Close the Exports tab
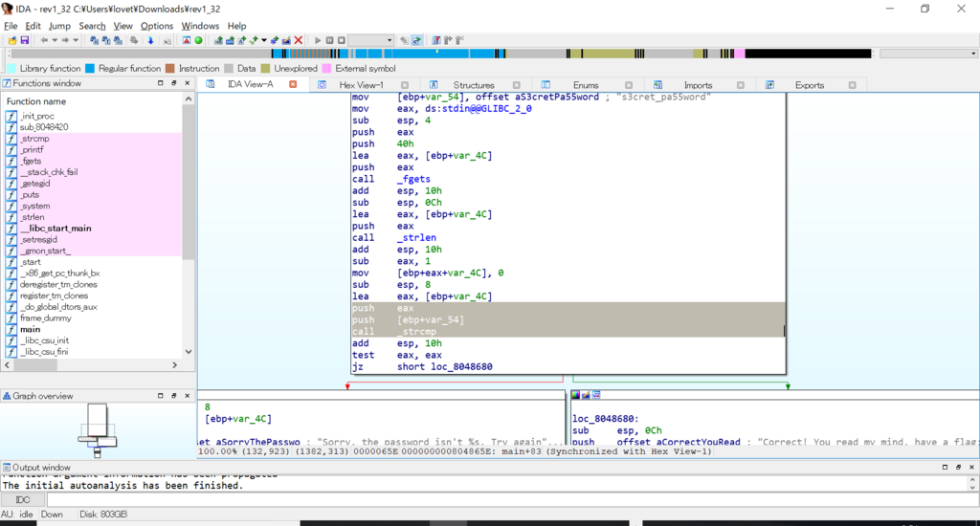This screenshot has width=980, height=526. pos(853,85)
